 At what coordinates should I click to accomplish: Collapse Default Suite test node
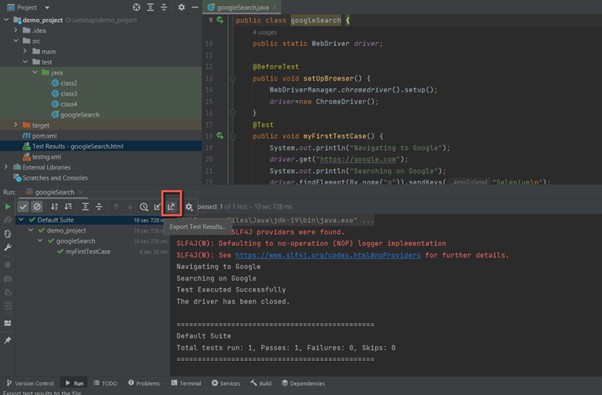(22, 220)
